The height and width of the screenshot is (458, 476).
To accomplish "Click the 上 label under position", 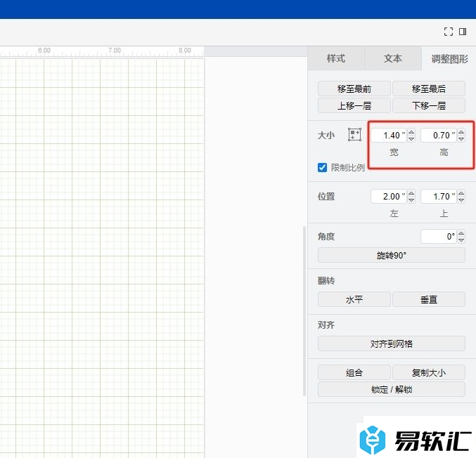I will point(444,214).
